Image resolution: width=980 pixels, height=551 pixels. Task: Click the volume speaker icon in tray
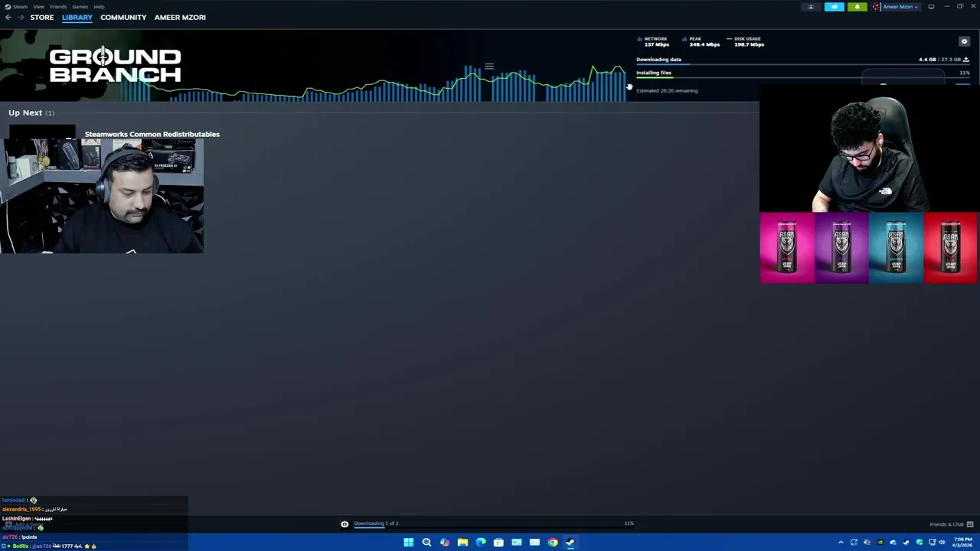click(x=942, y=543)
